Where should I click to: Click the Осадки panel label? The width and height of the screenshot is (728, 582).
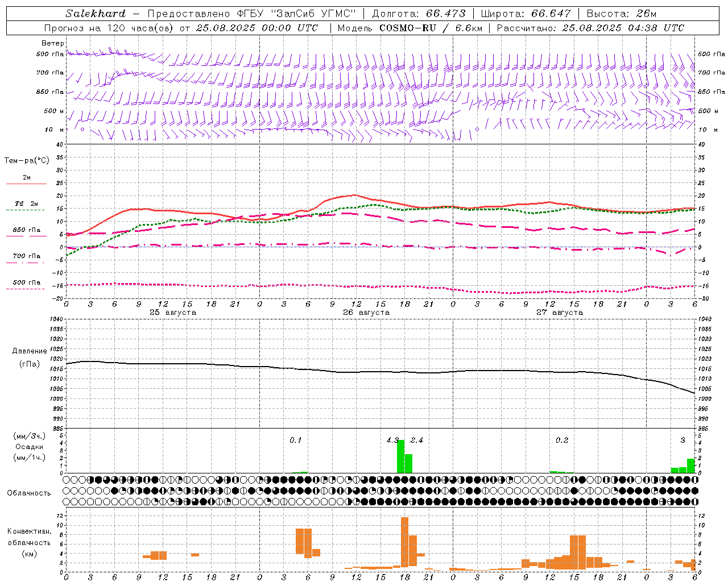30,447
